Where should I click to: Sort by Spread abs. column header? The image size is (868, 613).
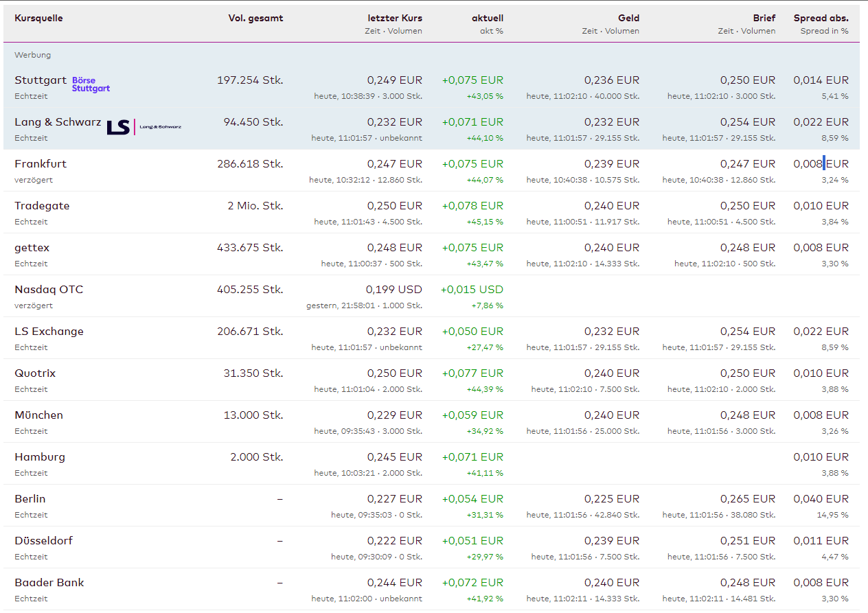(x=821, y=19)
